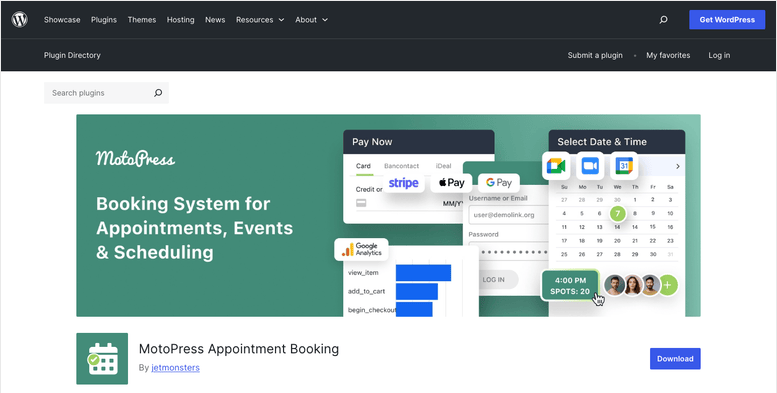Click the MotoPress banner image
Viewport: 777px width, 393px height.
tap(388, 216)
